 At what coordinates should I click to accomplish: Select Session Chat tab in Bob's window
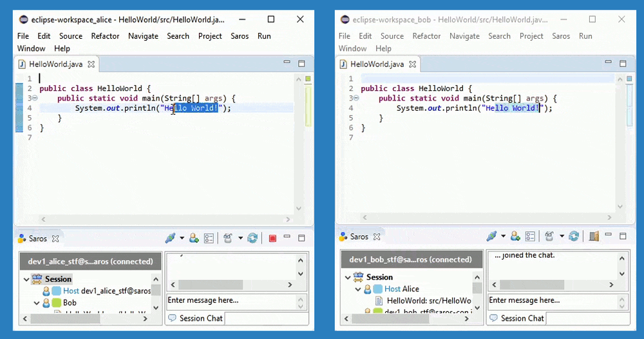point(516,318)
